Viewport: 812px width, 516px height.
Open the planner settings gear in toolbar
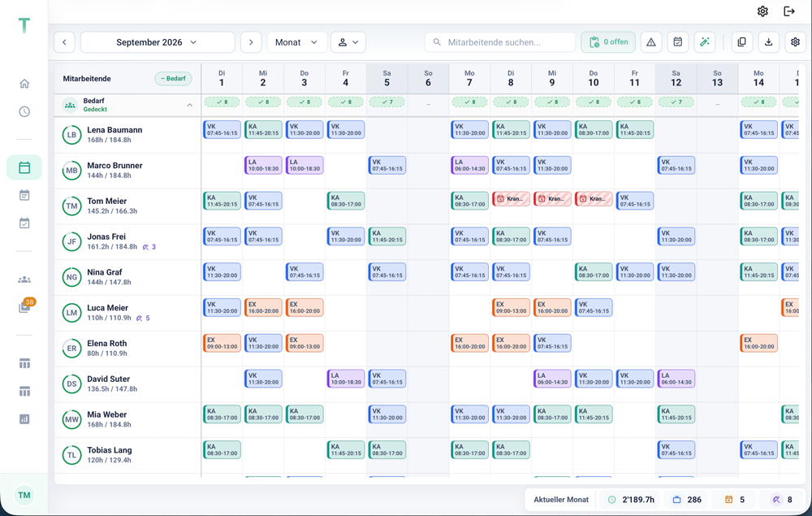[796, 42]
